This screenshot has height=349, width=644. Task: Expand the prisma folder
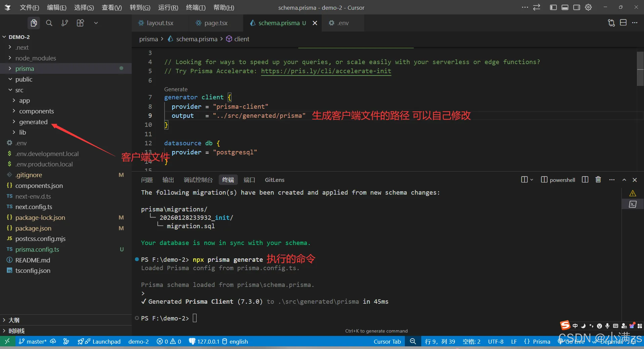[x=66, y=68]
